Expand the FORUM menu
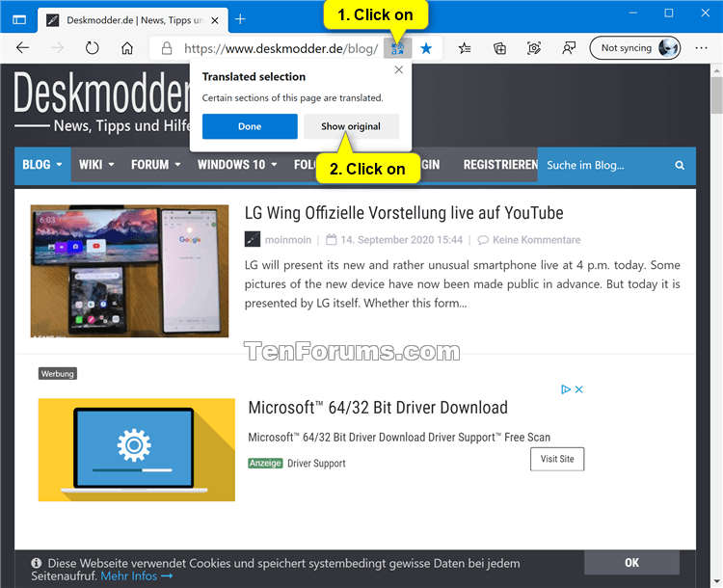This screenshot has width=723, height=588. point(155,165)
